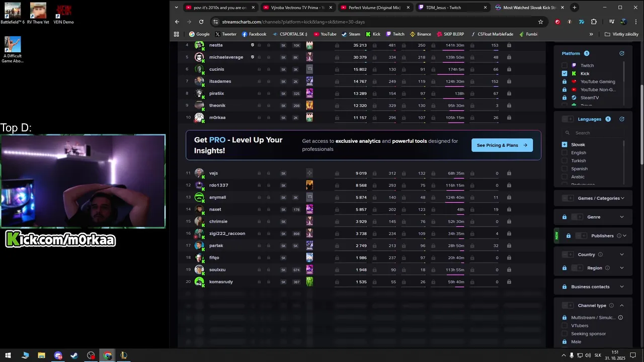Open the Všetky záložky bookmarks folder
The image size is (644, 362).
pos(621,34)
